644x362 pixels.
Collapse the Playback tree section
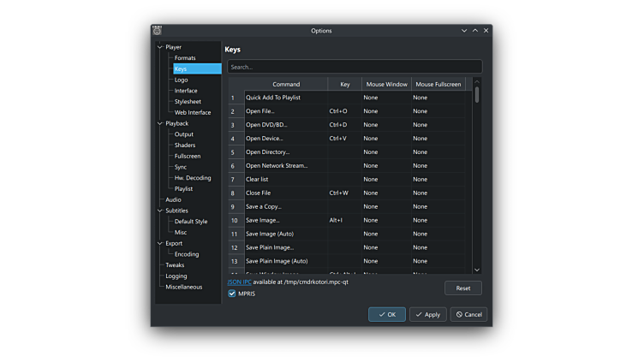coord(160,123)
